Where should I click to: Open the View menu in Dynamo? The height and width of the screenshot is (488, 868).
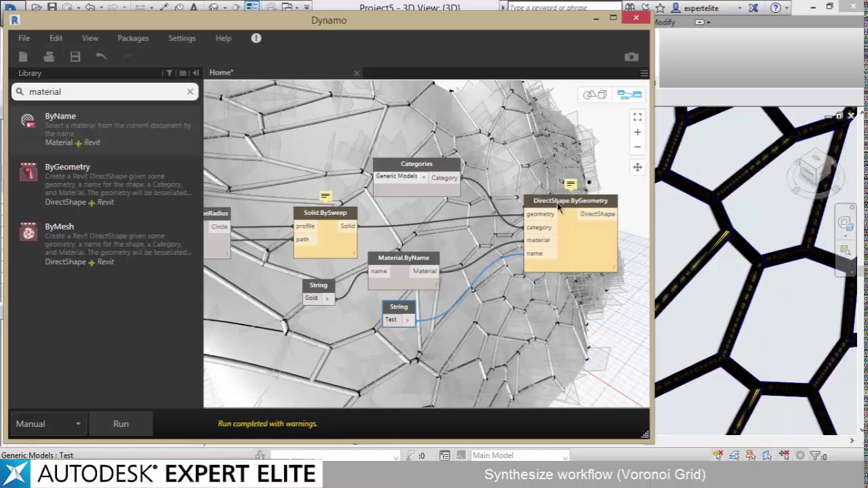(90, 38)
